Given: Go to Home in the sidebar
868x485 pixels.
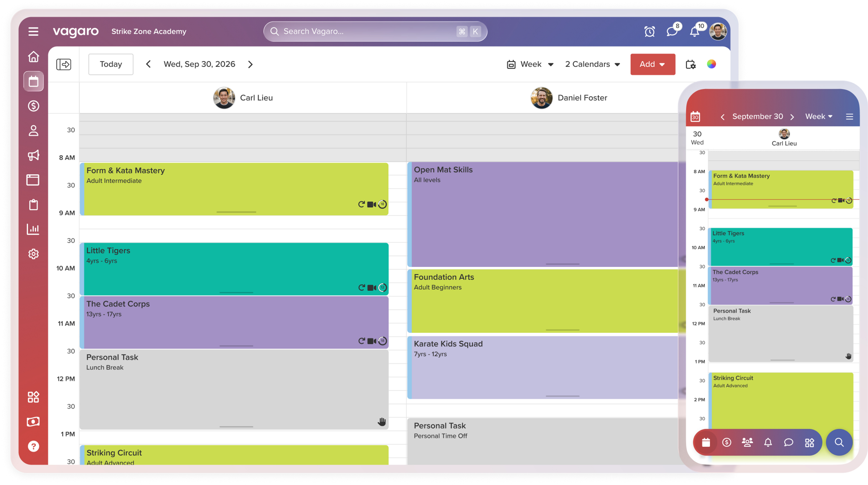Looking at the screenshot, I should pos(33,56).
